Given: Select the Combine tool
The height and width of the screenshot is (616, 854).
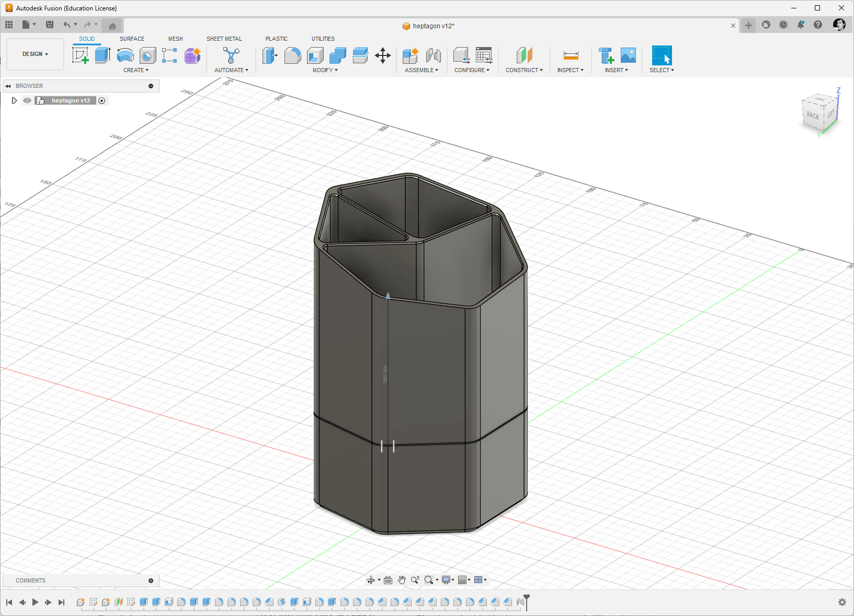Looking at the screenshot, I should [x=337, y=55].
